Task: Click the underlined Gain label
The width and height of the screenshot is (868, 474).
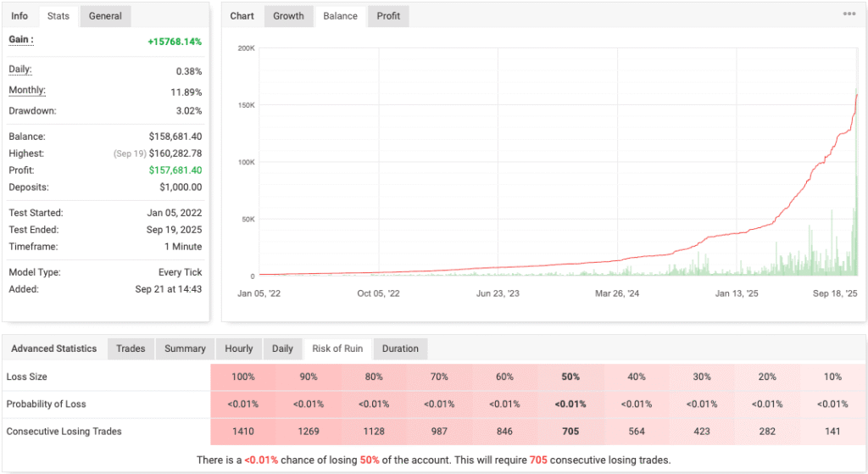Action: [x=21, y=40]
